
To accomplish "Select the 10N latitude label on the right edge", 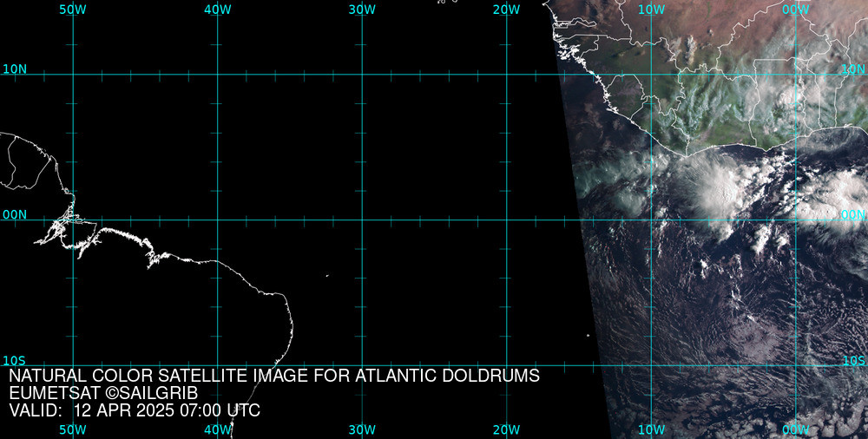I will pos(853,69).
